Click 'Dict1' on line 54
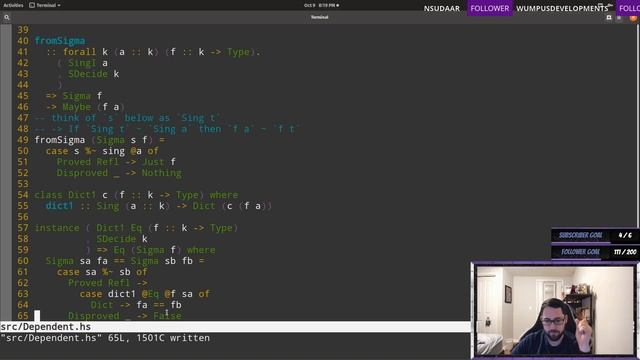 [82, 195]
